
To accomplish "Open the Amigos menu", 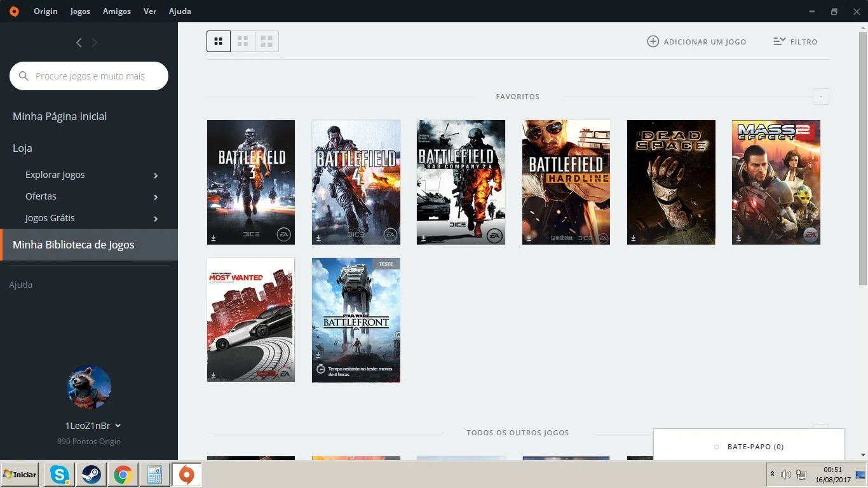I will [117, 11].
